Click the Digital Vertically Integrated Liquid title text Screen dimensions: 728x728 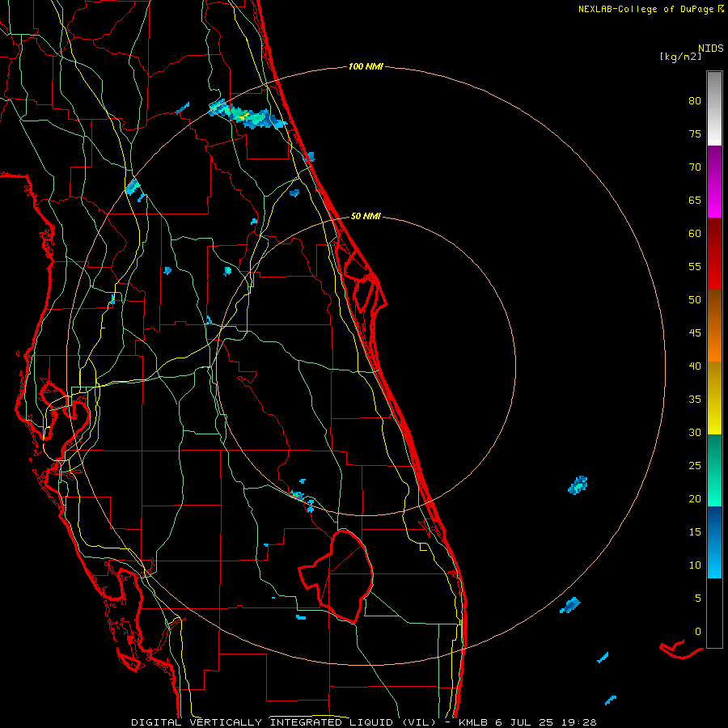click(283, 722)
